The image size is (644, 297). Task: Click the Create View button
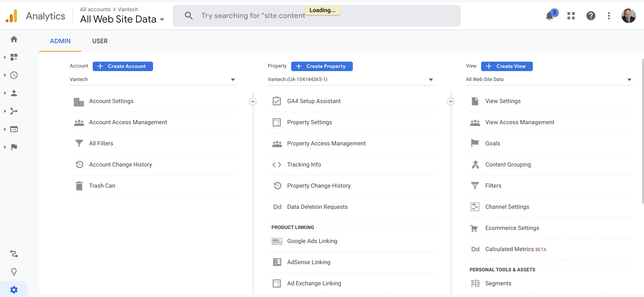[x=507, y=66]
